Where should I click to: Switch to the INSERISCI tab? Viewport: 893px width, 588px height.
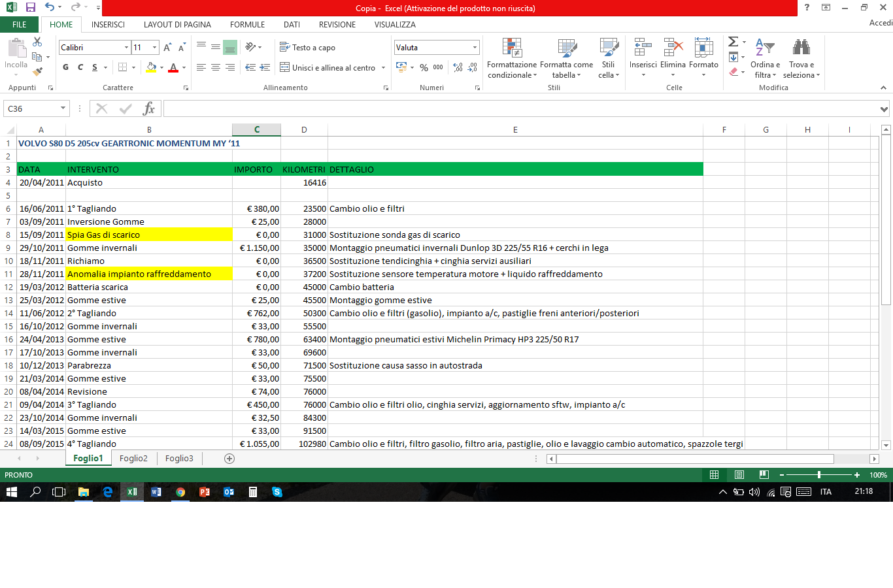point(108,25)
